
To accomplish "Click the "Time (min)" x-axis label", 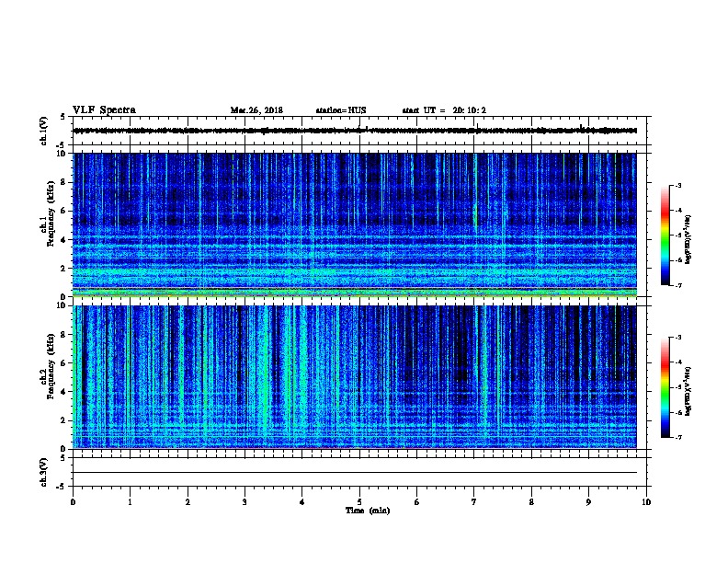I will point(368,511).
